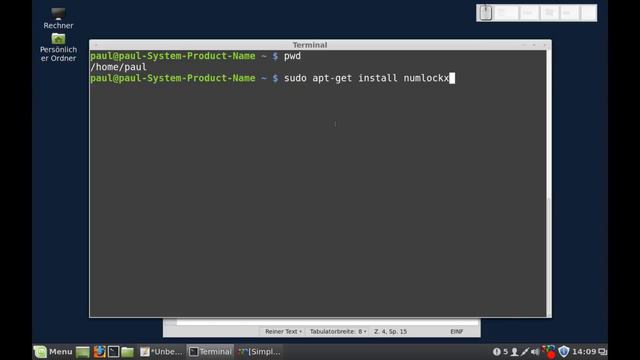Viewport: 640px width, 360px height.
Task: Open the Tabulatorbreite: 8 dropdown in the editor
Action: [x=338, y=331]
